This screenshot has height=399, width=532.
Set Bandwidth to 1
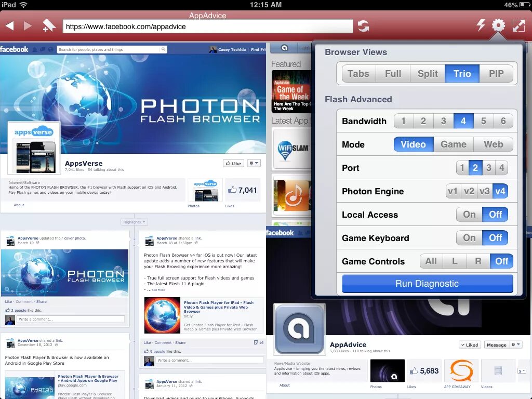tap(403, 121)
